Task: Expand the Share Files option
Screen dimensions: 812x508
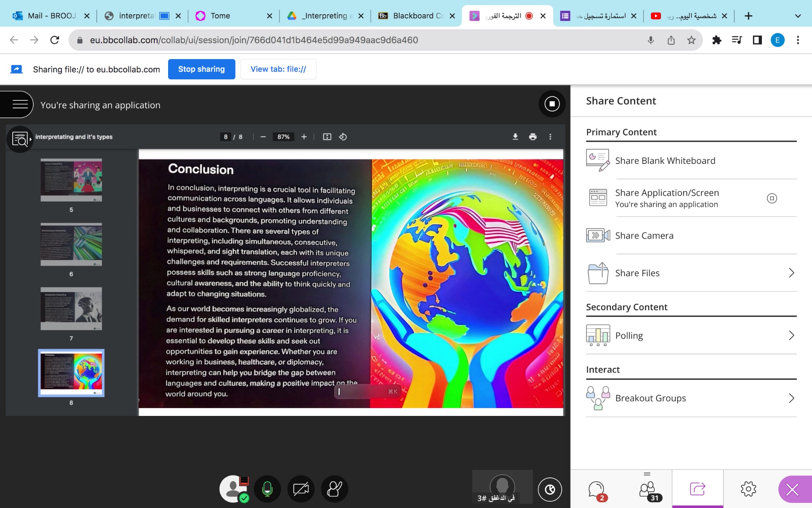Action: [791, 273]
